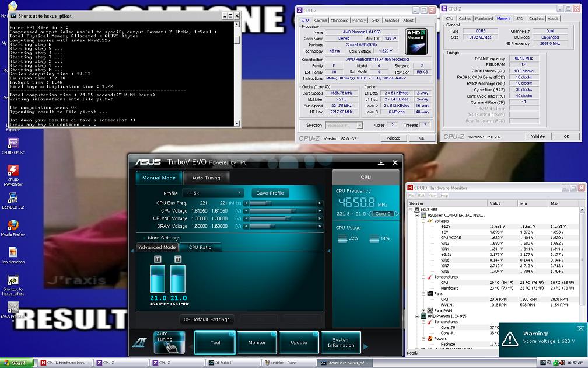Expand More Settings in TurboV EVO
This screenshot has height=368, width=588.
pyautogui.click(x=161, y=238)
